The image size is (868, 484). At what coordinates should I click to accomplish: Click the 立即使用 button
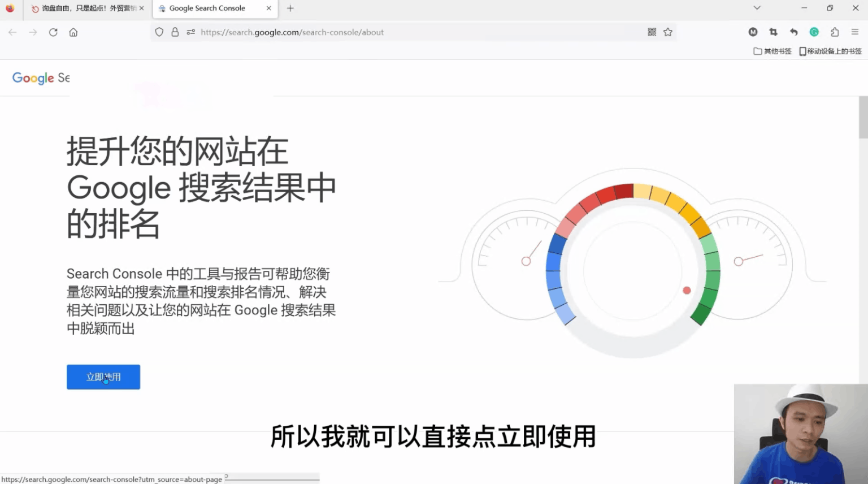103,377
